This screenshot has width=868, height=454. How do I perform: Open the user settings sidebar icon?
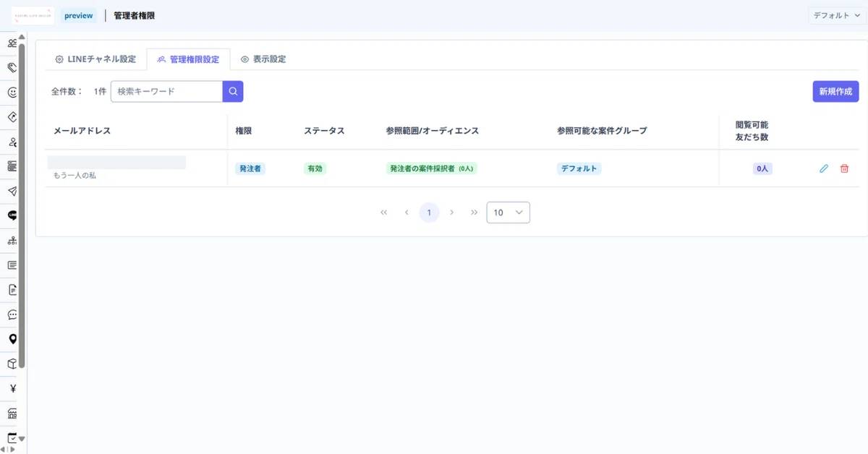coord(12,142)
